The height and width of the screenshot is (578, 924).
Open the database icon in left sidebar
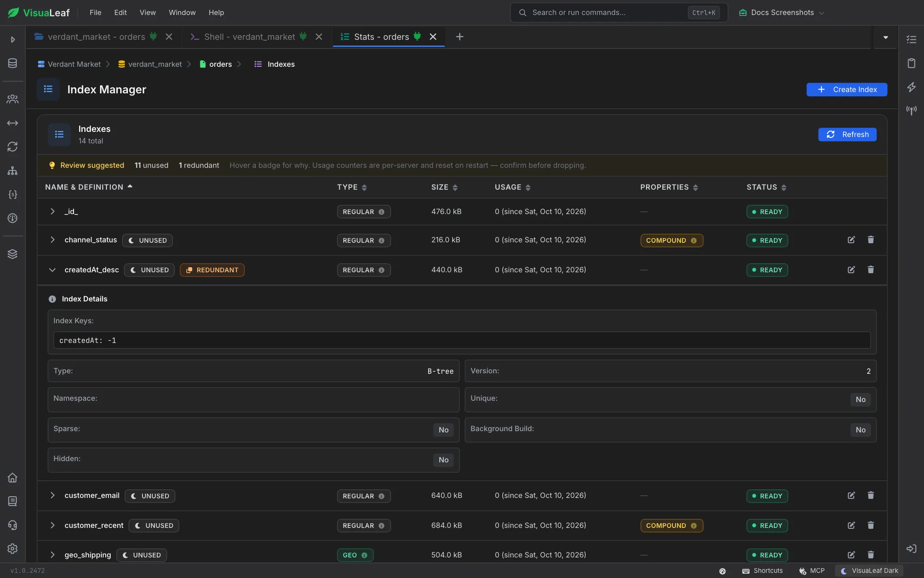(12, 63)
